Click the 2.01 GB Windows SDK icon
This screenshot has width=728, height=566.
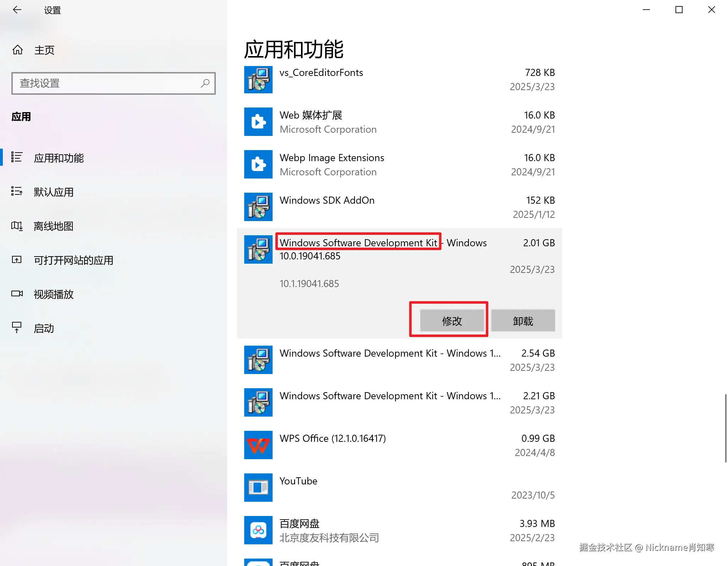point(258,249)
